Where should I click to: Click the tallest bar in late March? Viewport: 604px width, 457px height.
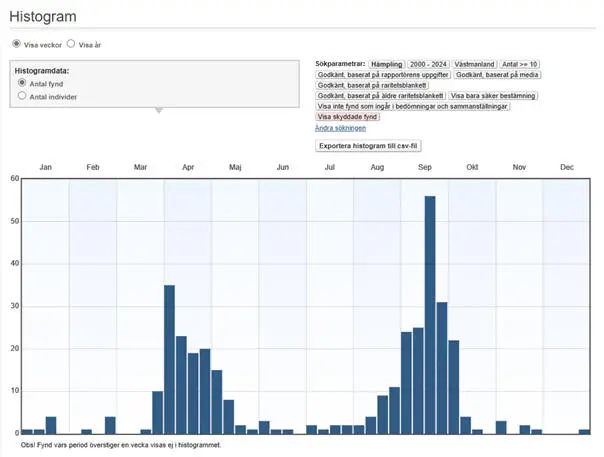[169, 359]
